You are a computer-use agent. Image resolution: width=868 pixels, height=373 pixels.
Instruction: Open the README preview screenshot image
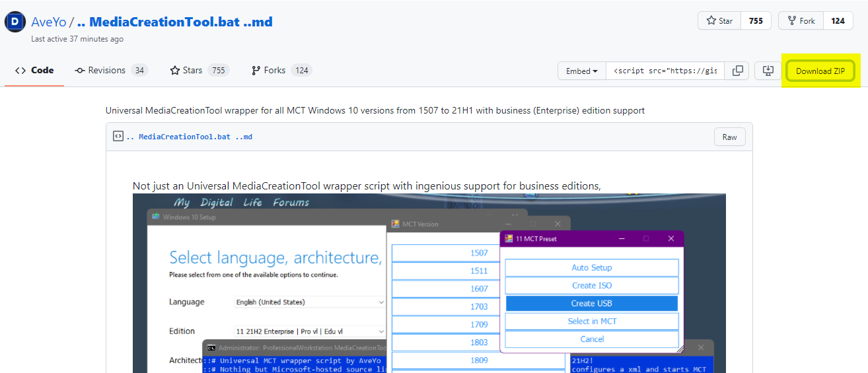tap(429, 283)
